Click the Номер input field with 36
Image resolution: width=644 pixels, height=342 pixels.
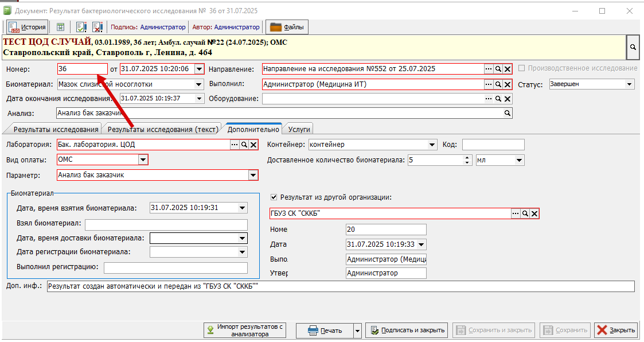pos(83,69)
